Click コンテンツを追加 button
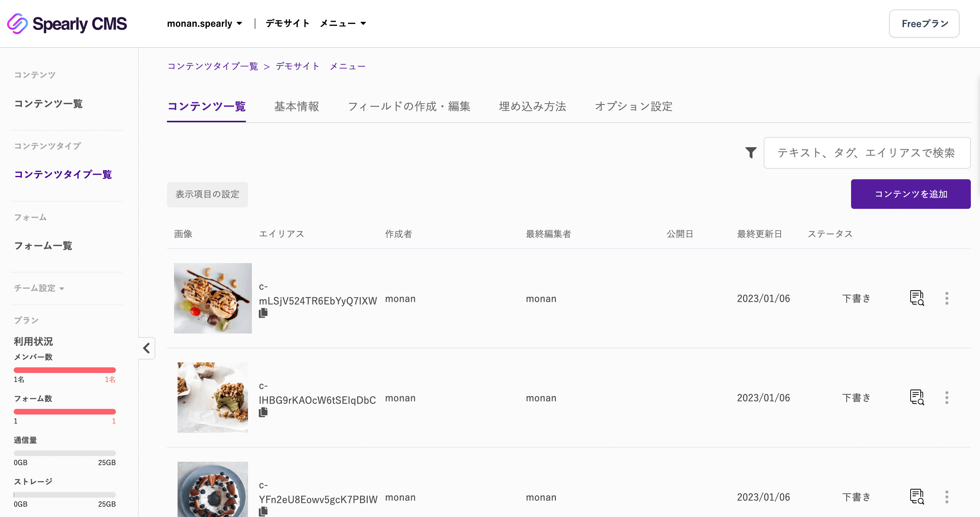This screenshot has height=517, width=980. (911, 194)
